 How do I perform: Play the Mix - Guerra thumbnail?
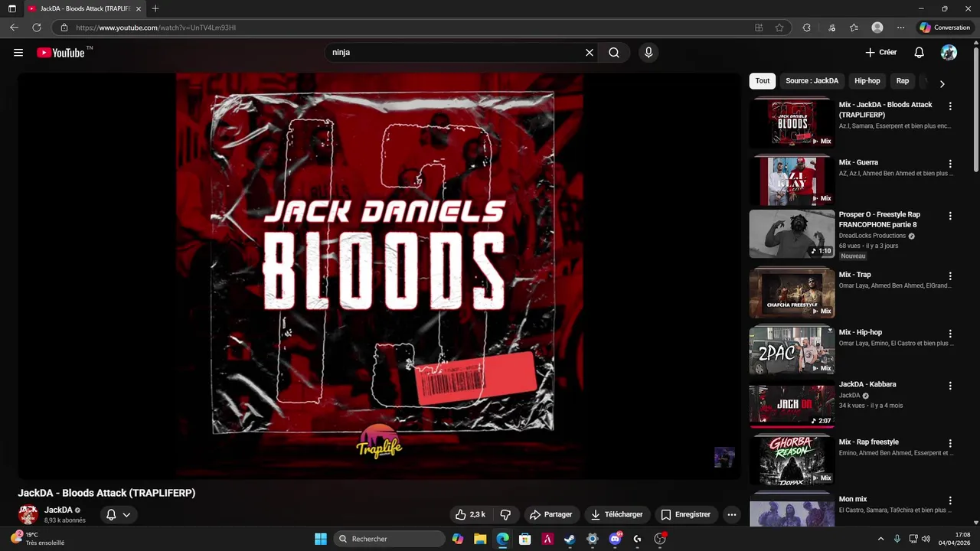pos(792,181)
